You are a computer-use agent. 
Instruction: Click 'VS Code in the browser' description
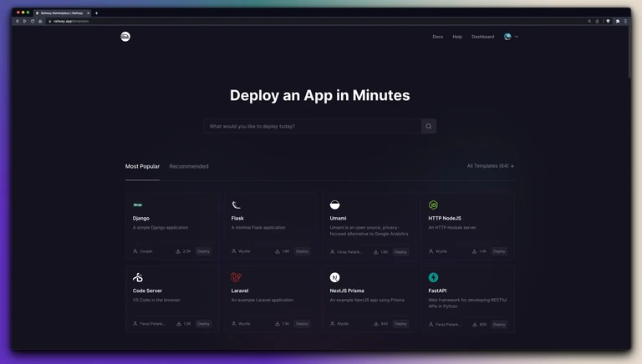(156, 301)
